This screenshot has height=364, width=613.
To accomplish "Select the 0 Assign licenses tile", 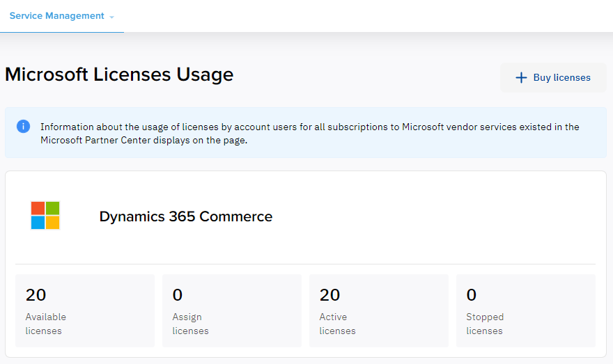I will pos(232,310).
